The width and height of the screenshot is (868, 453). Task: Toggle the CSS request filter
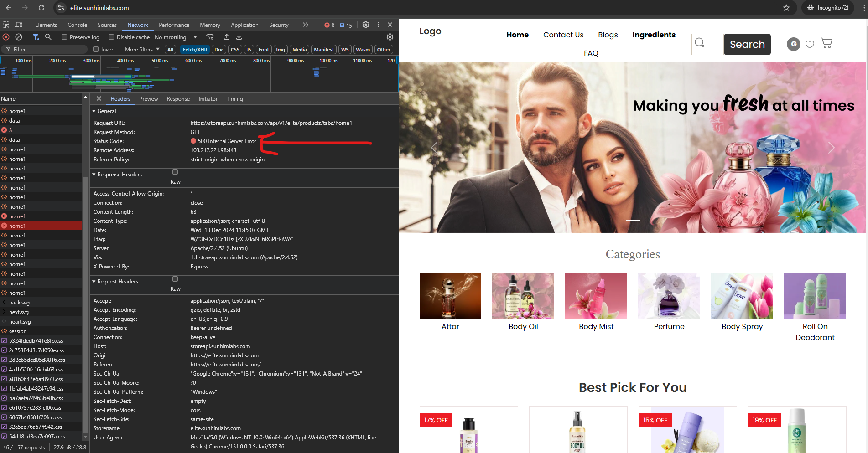click(235, 50)
